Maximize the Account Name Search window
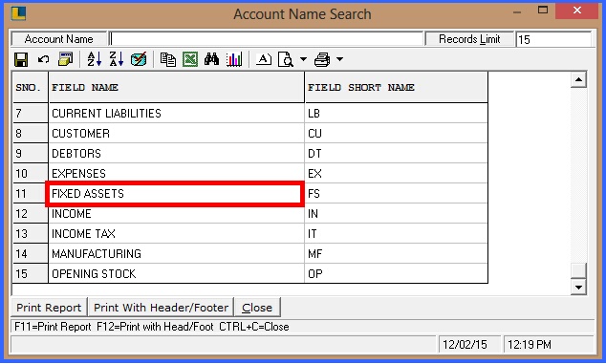The width and height of the screenshot is (606, 364). tap(543, 11)
